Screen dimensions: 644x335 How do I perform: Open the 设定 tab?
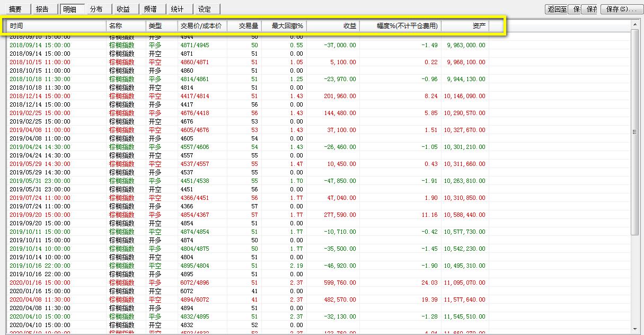(205, 10)
